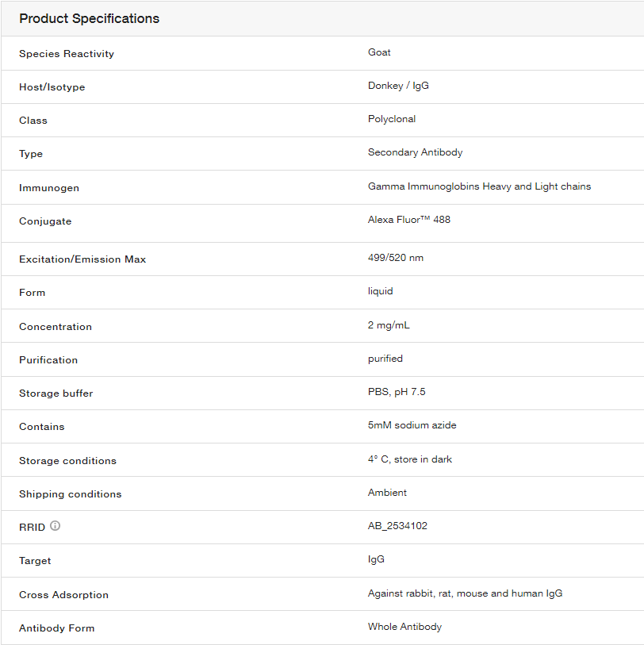The height and width of the screenshot is (645, 644).
Task: Click the Gamma Immunoglobins immunogen text
Action: (x=480, y=186)
